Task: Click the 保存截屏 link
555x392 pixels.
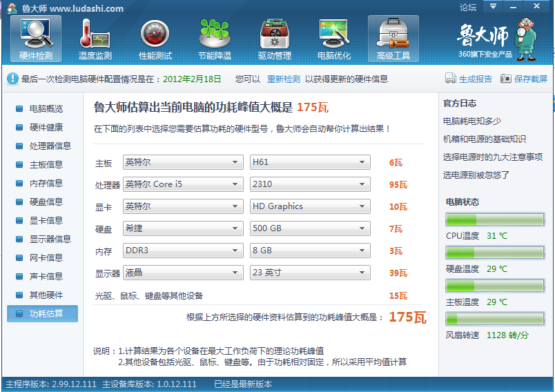Action: click(x=531, y=79)
